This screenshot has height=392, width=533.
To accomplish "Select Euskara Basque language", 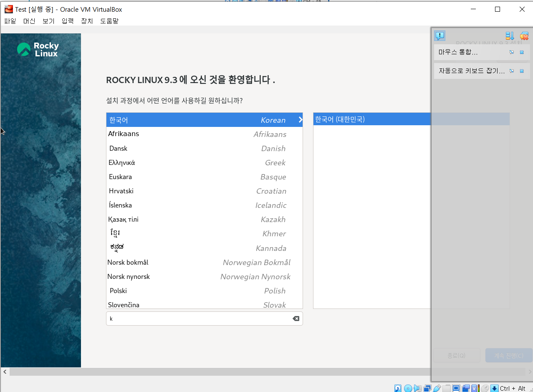I will 205,177.
